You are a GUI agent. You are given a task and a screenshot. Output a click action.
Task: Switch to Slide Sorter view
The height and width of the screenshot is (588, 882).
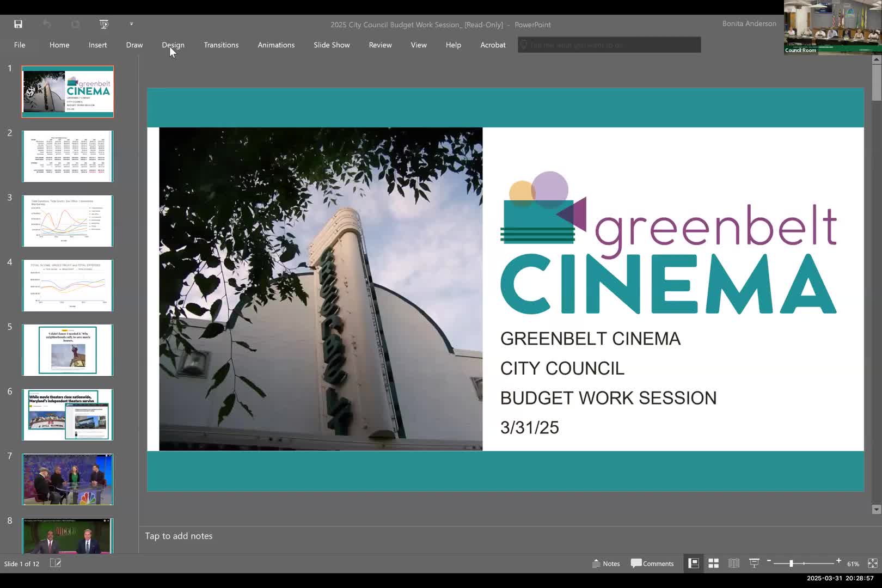(714, 563)
